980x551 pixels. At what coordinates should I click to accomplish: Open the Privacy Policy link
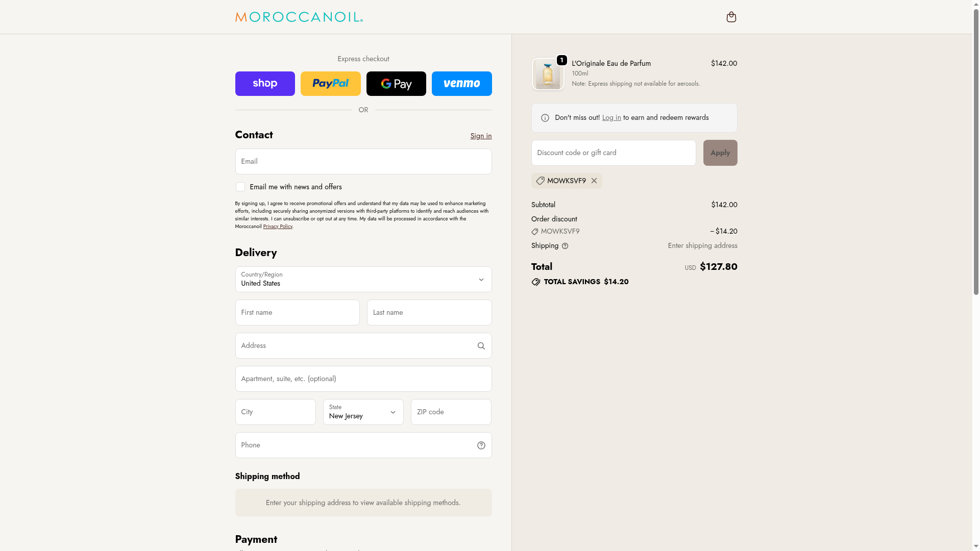click(x=278, y=227)
